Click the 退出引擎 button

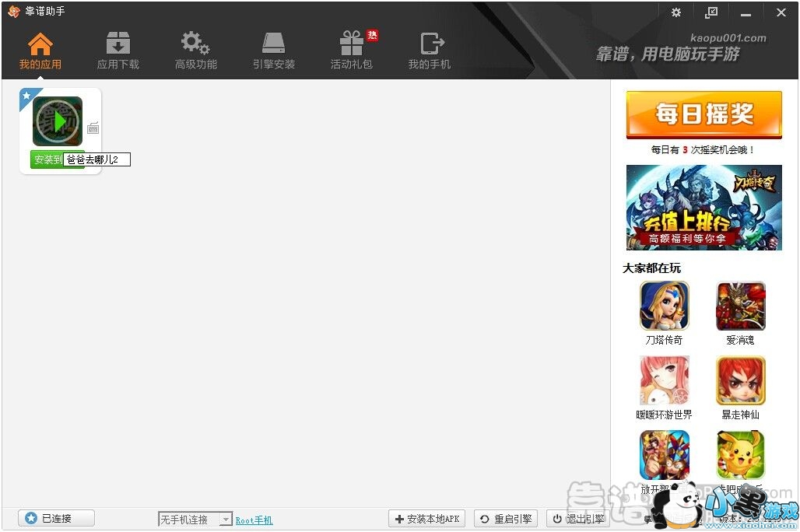tap(578, 519)
